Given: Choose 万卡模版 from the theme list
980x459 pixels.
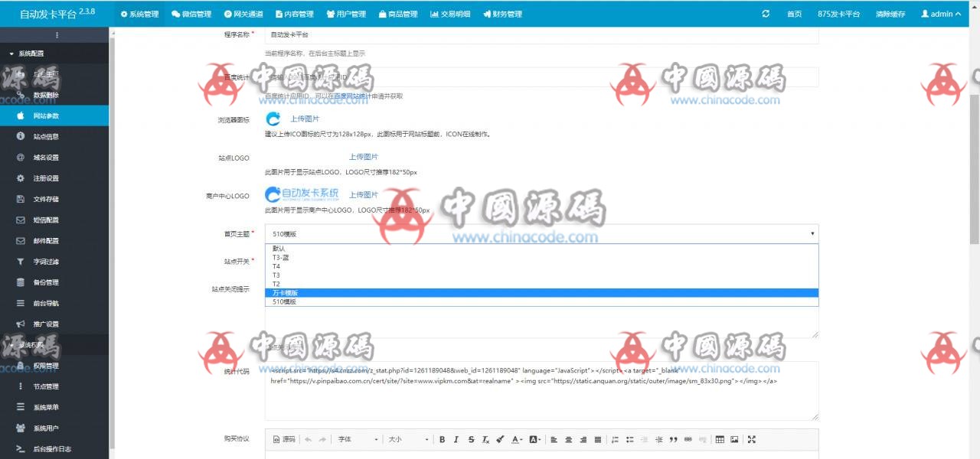Looking at the screenshot, I should coord(541,293).
